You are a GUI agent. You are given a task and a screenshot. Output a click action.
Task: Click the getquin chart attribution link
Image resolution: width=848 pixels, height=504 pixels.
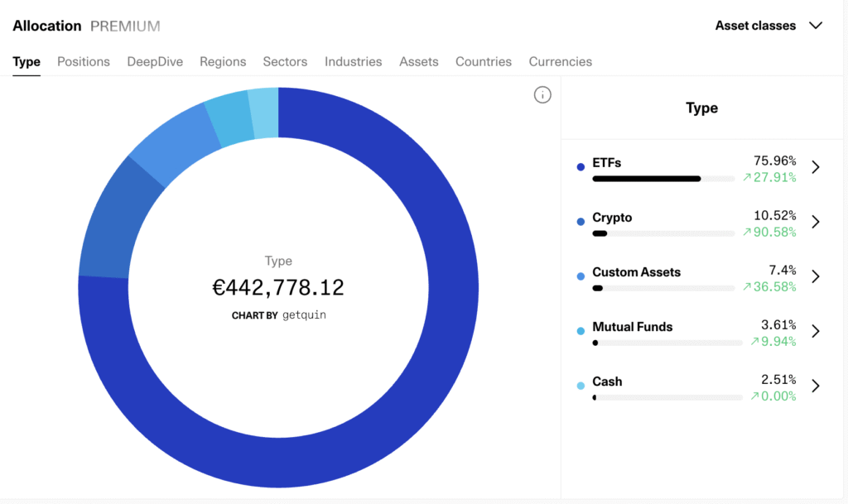click(x=304, y=315)
